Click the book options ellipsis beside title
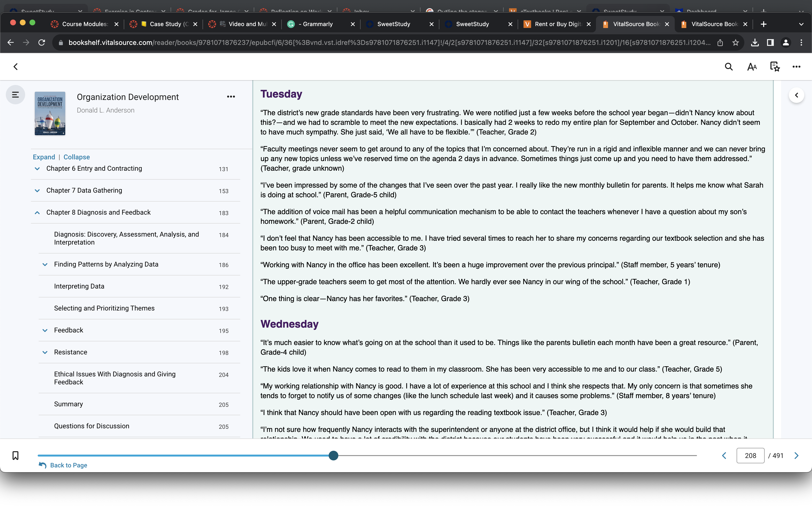 click(231, 97)
